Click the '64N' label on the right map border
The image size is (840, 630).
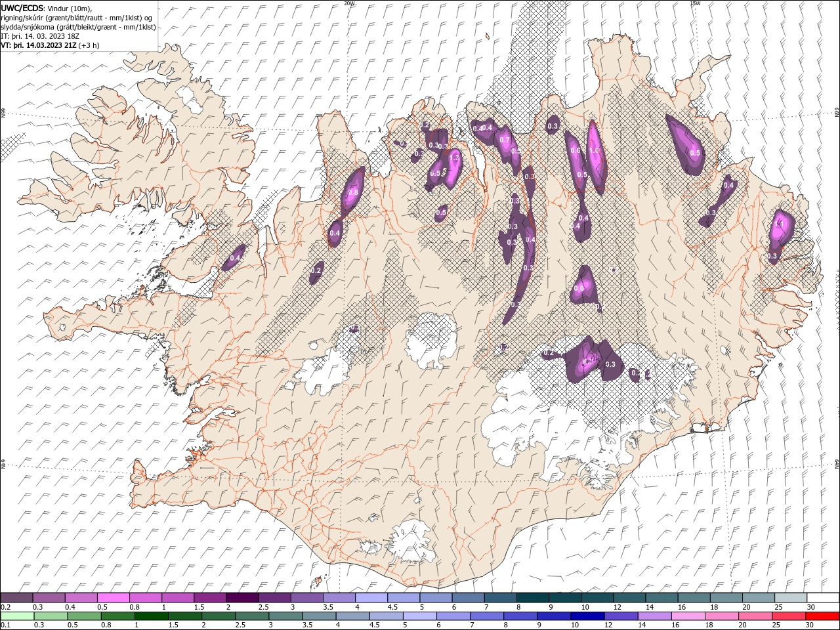pos(837,464)
